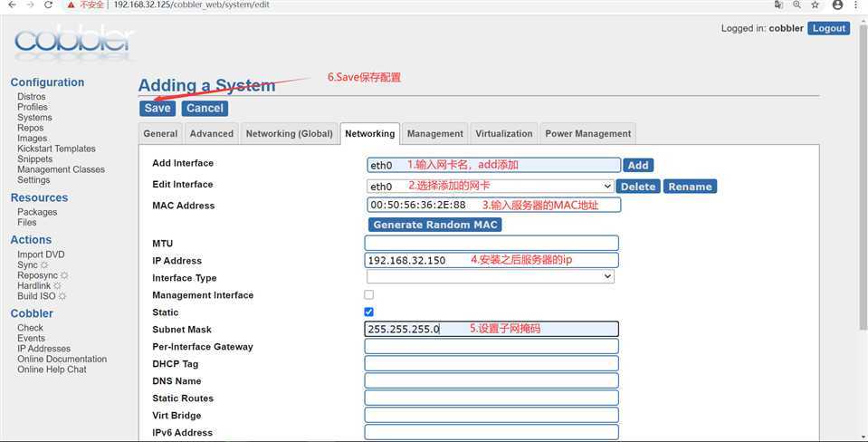
Task: Delete the selected interface
Action: [x=638, y=187]
